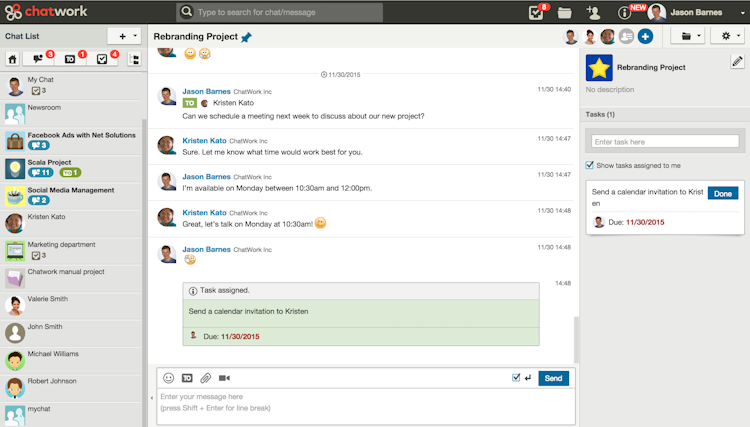750x427 pixels.
Task: Add a member with blue plus icon
Action: coord(645,36)
